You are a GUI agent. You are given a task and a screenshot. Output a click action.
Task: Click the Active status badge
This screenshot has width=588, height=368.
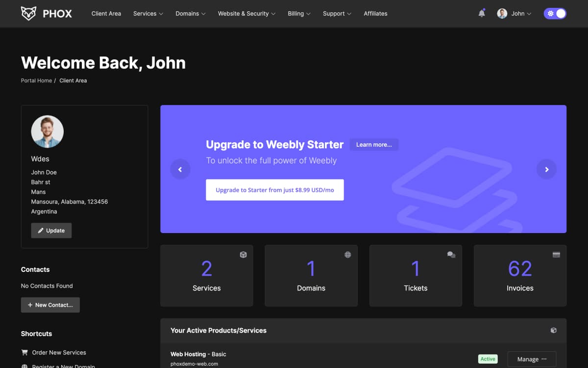point(488,359)
